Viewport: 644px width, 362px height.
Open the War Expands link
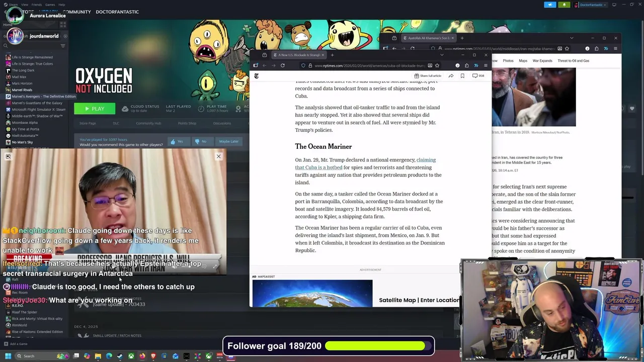542,61
